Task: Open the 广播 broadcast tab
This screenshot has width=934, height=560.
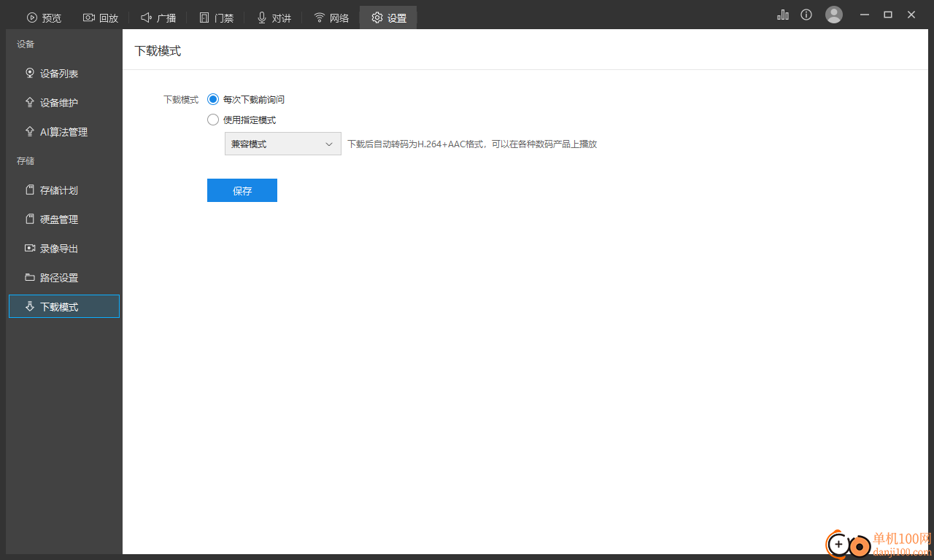Action: coord(158,17)
